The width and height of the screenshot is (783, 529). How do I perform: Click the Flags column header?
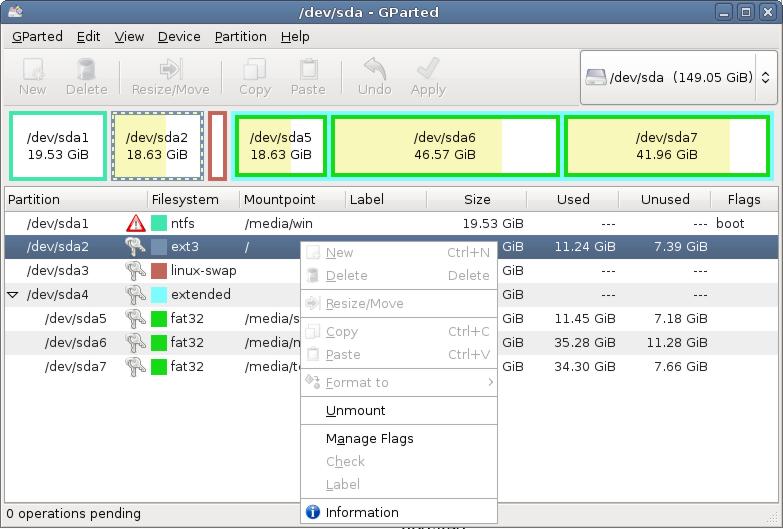(x=744, y=199)
